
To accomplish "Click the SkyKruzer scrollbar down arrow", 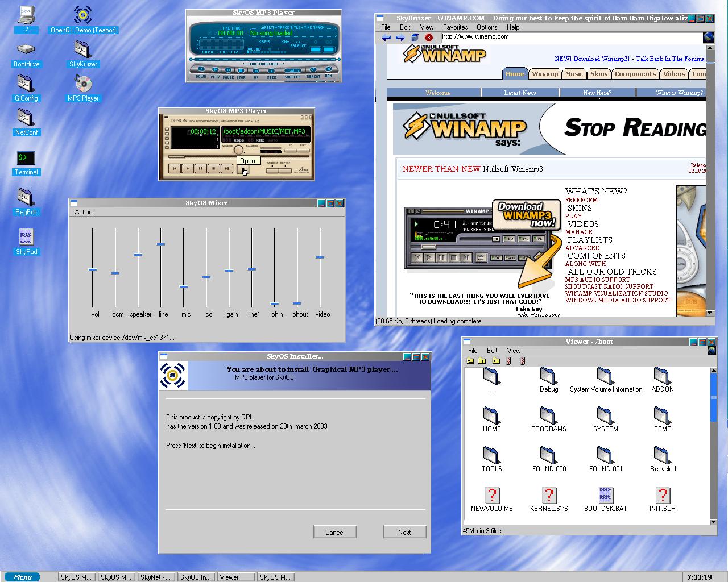I will (710, 313).
